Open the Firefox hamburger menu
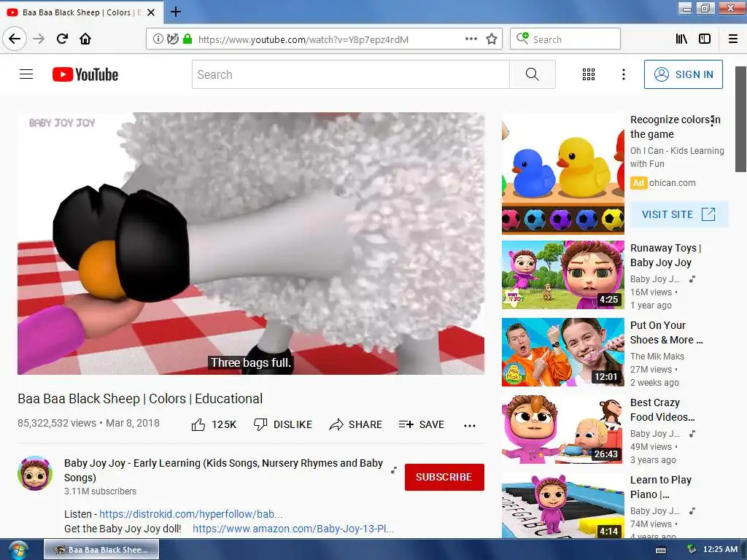Screen dimensions: 747x560 (733, 39)
